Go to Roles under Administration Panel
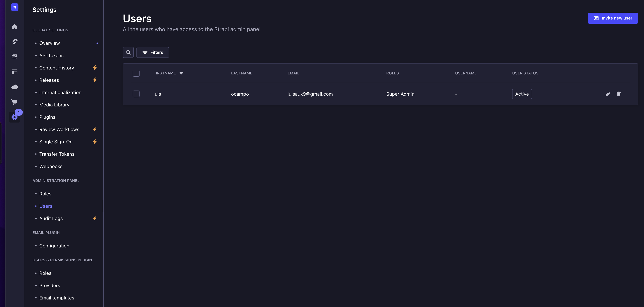The width and height of the screenshot is (644, 307). [x=45, y=194]
